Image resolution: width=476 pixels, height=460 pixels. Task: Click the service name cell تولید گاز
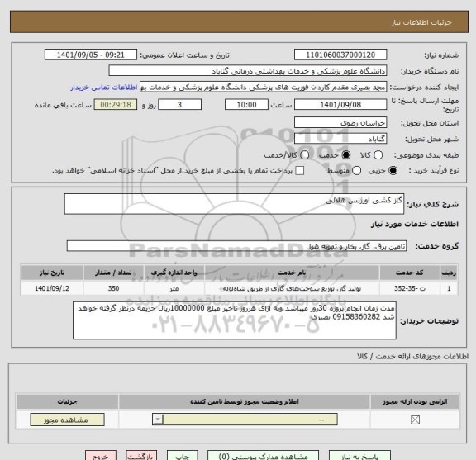(x=292, y=288)
